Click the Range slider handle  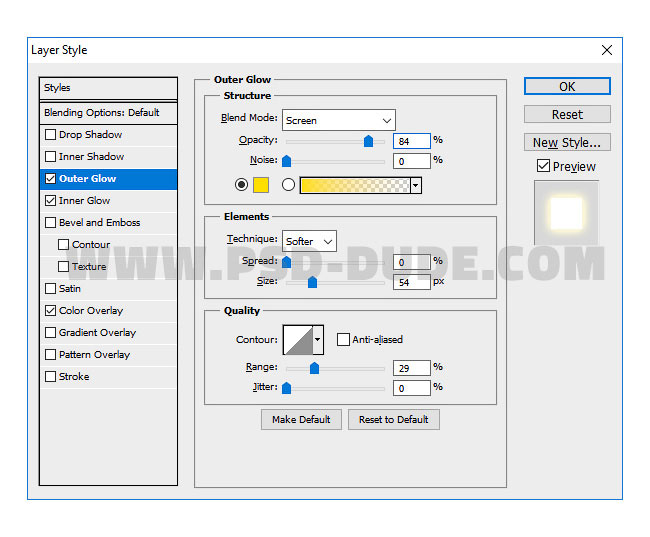[315, 368]
